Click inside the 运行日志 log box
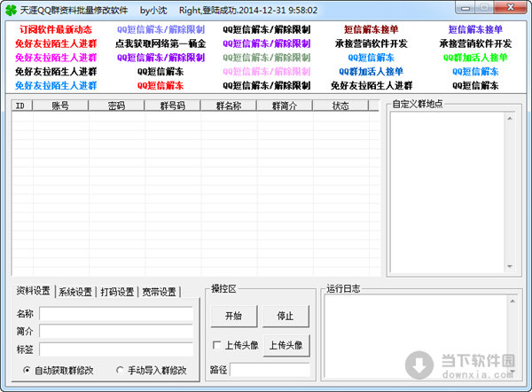This screenshot has height=392, width=532. tap(416, 336)
